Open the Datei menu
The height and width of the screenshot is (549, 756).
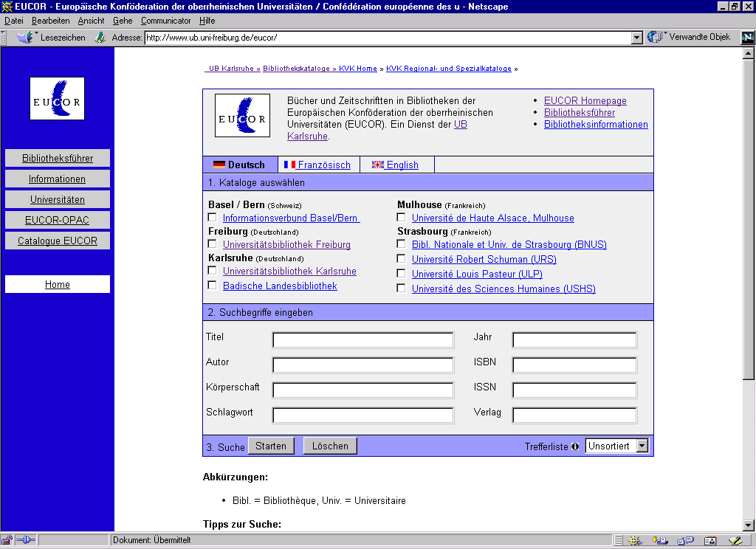coord(14,21)
